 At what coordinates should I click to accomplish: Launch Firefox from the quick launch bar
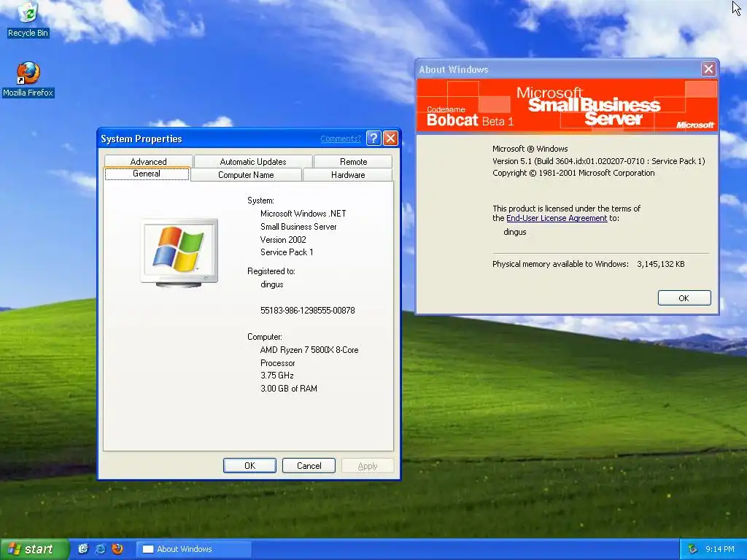click(x=117, y=548)
